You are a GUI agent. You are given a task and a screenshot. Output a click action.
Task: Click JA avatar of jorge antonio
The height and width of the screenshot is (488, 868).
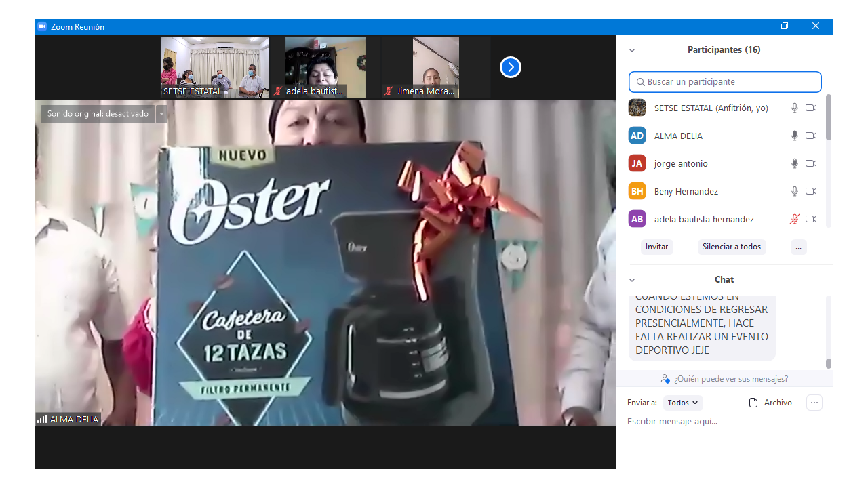pyautogui.click(x=637, y=163)
